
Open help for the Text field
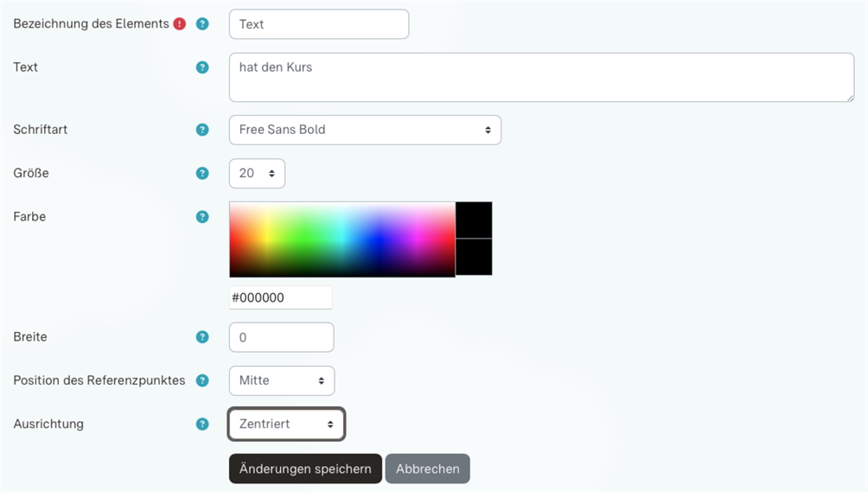(202, 67)
